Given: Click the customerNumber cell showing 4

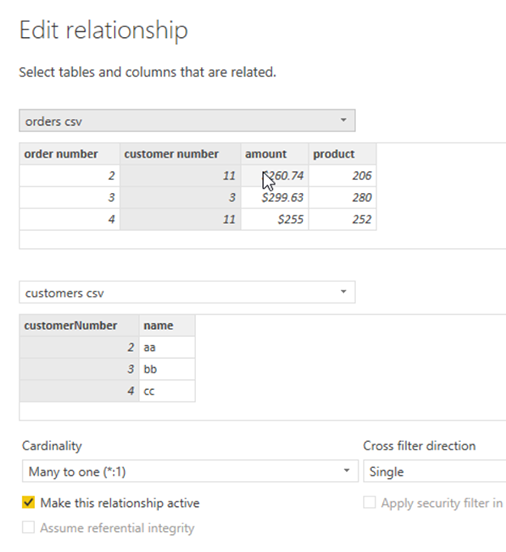Looking at the screenshot, I should pyautogui.click(x=79, y=391).
